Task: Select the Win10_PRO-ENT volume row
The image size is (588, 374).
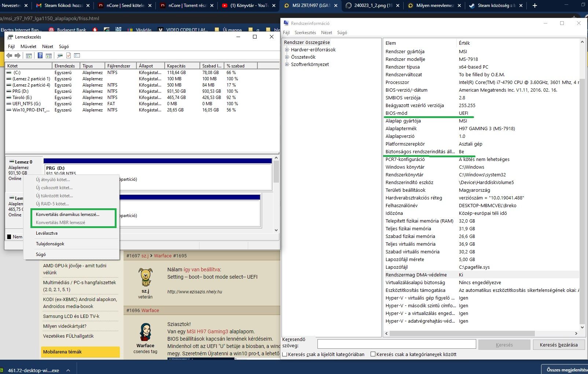Action: [143, 110]
